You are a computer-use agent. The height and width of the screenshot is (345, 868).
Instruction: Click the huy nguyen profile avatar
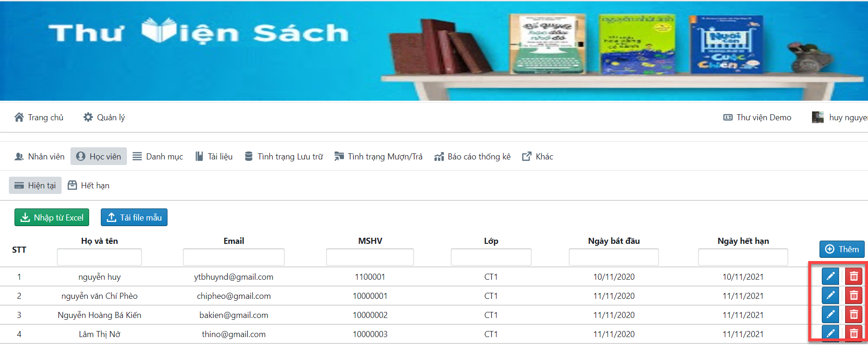pos(818,117)
